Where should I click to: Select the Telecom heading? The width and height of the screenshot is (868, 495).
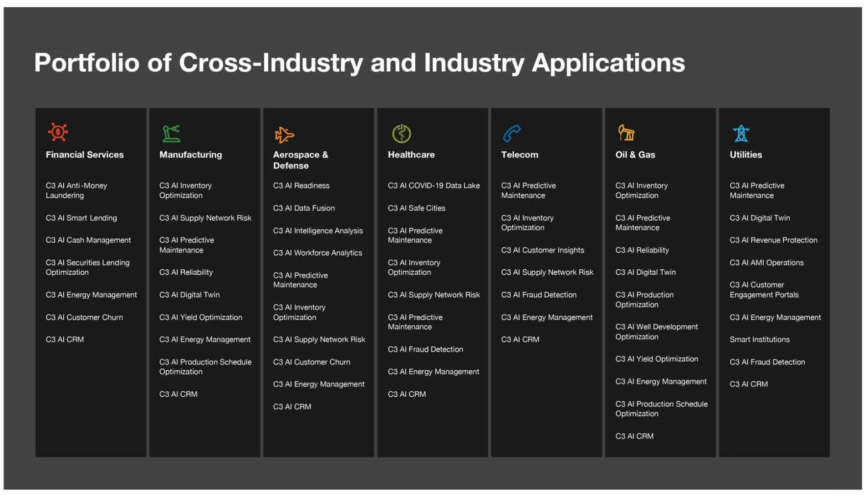pos(520,155)
